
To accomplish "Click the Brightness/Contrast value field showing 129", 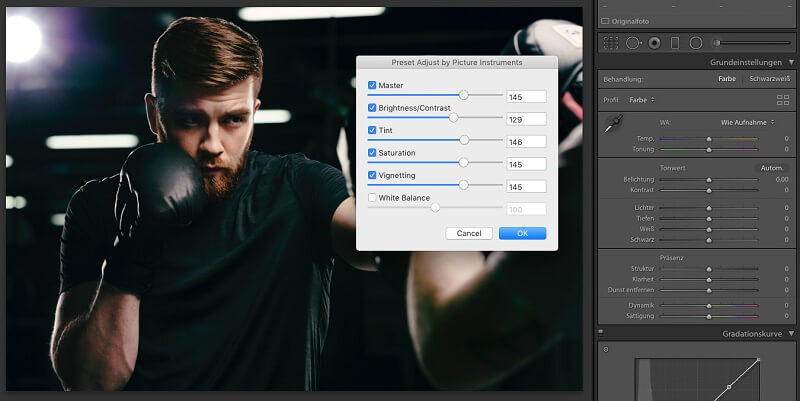I will click(526, 119).
